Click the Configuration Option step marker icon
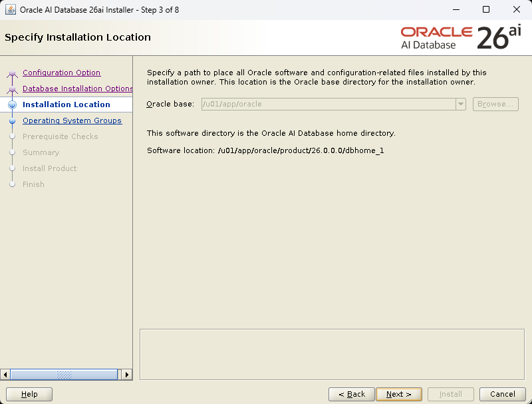Screen dimensions: 532x404 click(x=12, y=73)
